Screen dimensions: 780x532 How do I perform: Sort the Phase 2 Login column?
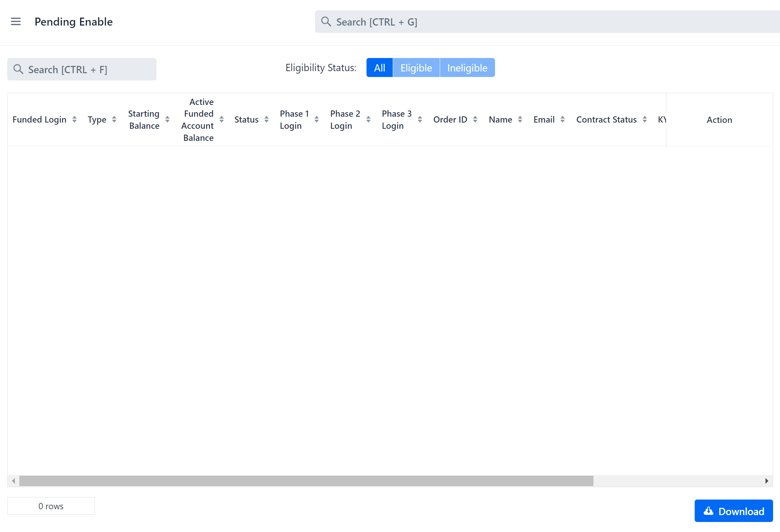click(x=369, y=119)
